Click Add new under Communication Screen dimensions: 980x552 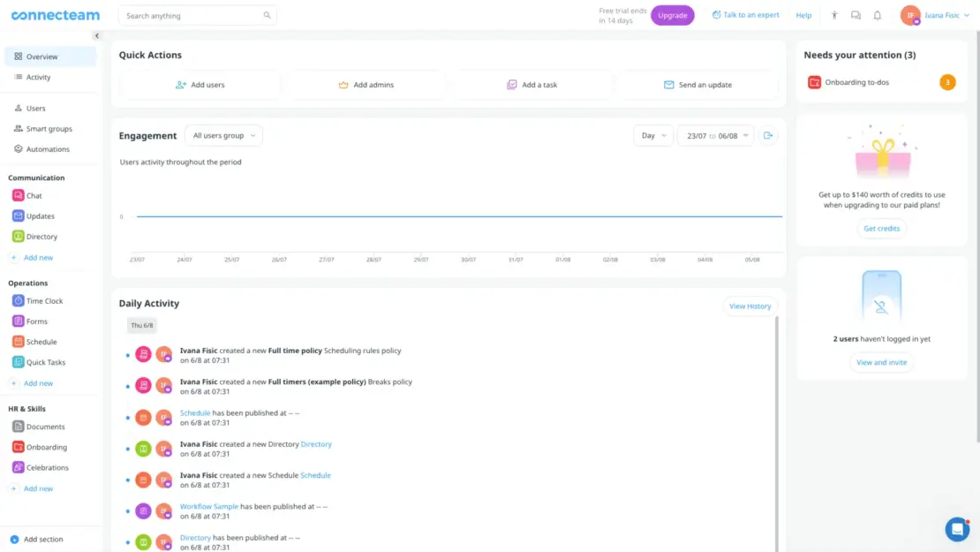point(32,258)
